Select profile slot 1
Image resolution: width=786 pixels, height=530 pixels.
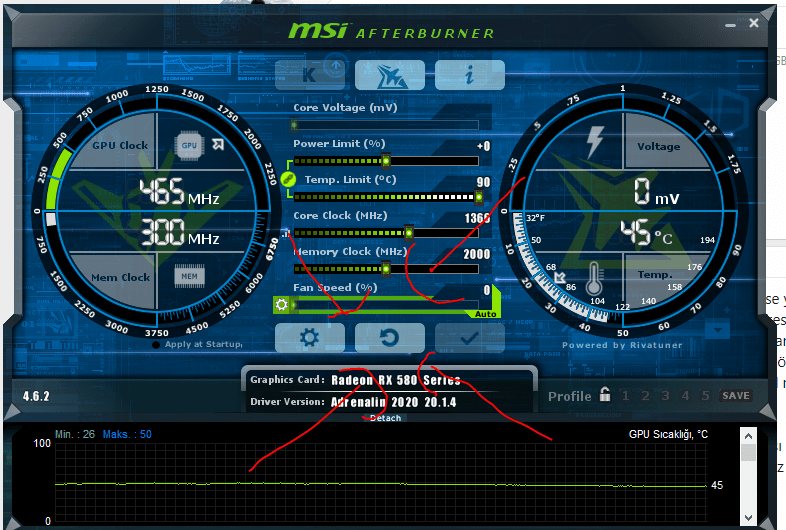click(625, 396)
